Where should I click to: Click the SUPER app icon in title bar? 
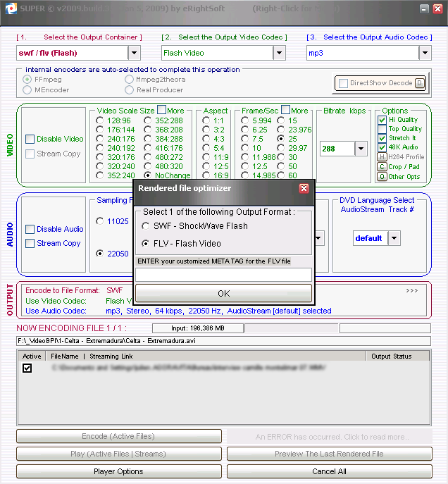click(11, 8)
